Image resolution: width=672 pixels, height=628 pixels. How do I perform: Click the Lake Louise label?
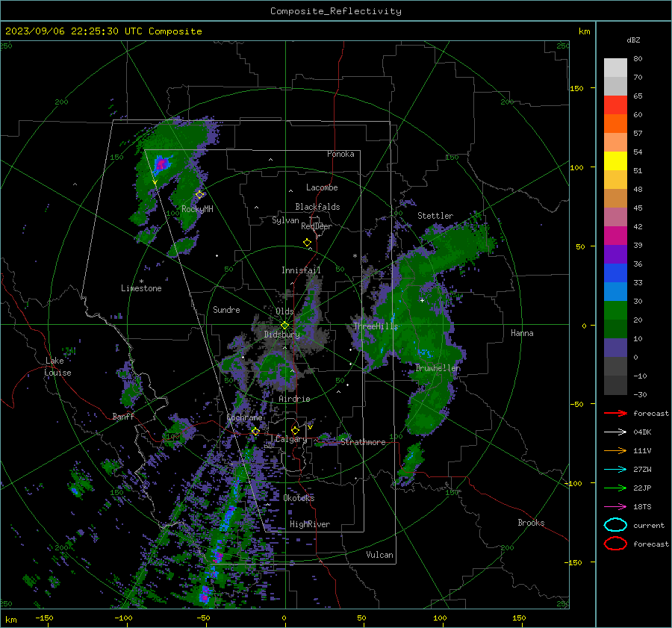point(57,367)
